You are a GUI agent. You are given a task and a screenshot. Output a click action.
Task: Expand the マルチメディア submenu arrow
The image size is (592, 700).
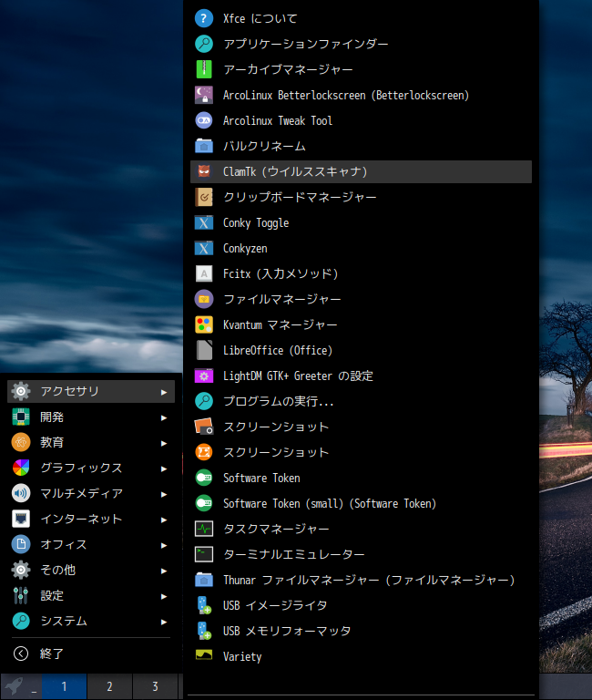164,494
